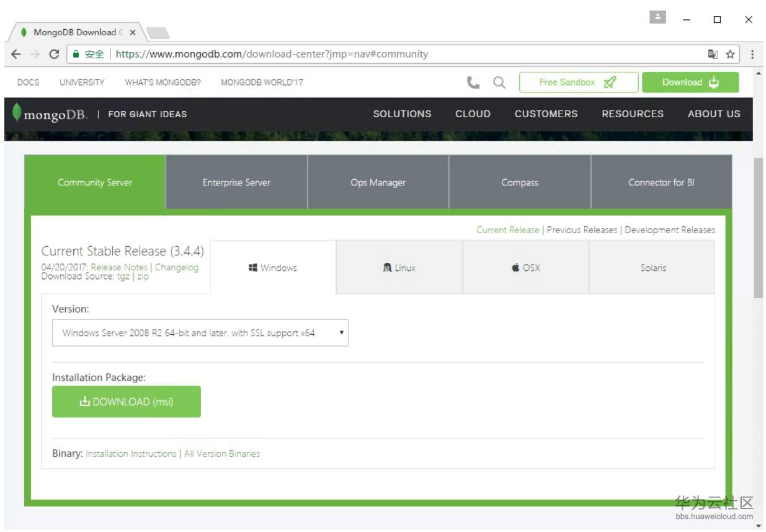Open Release Notes link
The height and width of the screenshot is (532, 766).
119,267
